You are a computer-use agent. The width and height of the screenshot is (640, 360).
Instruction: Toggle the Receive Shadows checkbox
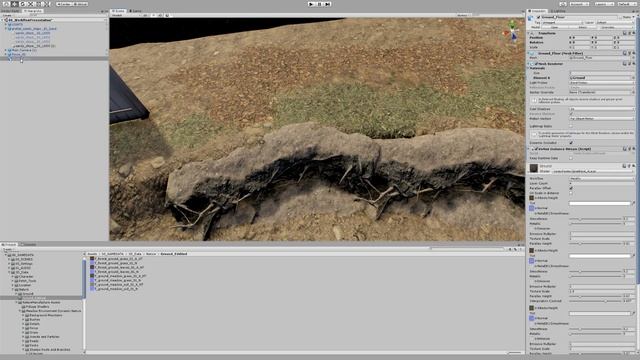point(571,114)
